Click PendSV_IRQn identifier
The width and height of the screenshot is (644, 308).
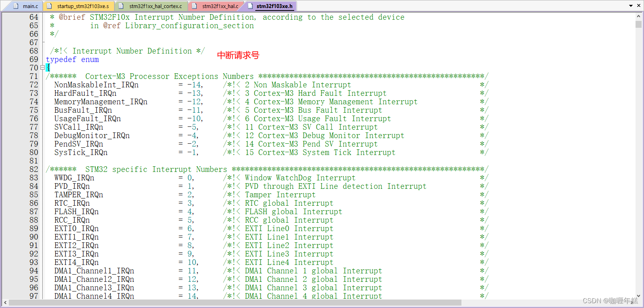pos(79,144)
